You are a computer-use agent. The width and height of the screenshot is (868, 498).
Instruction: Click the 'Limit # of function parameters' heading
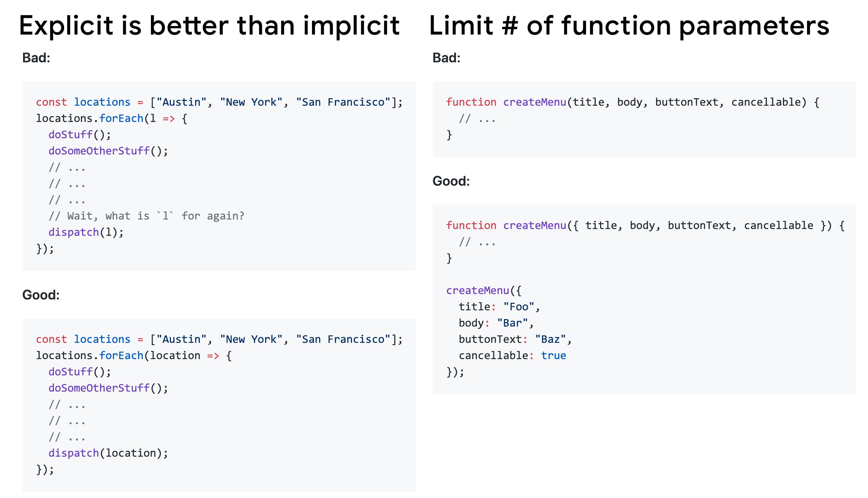coord(629,26)
